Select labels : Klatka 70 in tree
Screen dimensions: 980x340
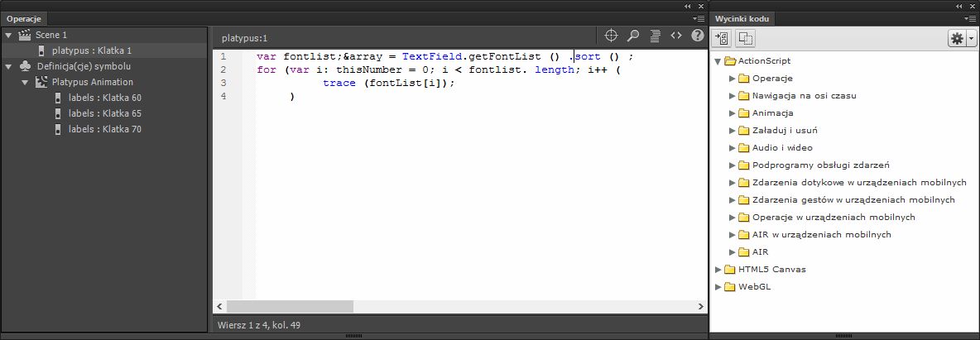tap(105, 129)
